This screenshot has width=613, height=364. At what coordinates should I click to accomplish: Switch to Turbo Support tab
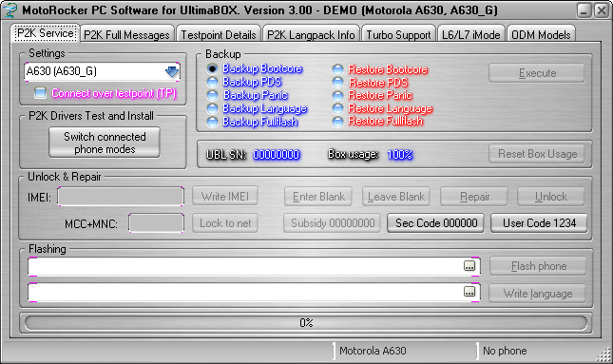[x=398, y=35]
